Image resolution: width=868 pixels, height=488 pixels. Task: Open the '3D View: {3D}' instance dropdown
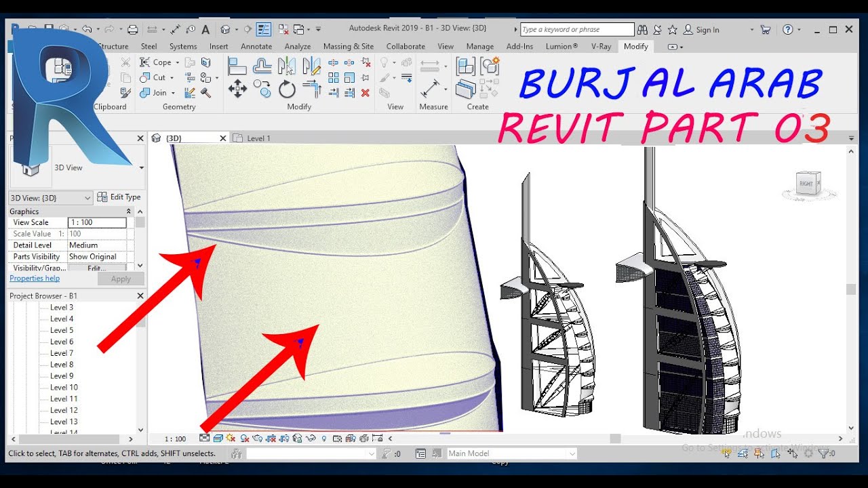point(50,198)
